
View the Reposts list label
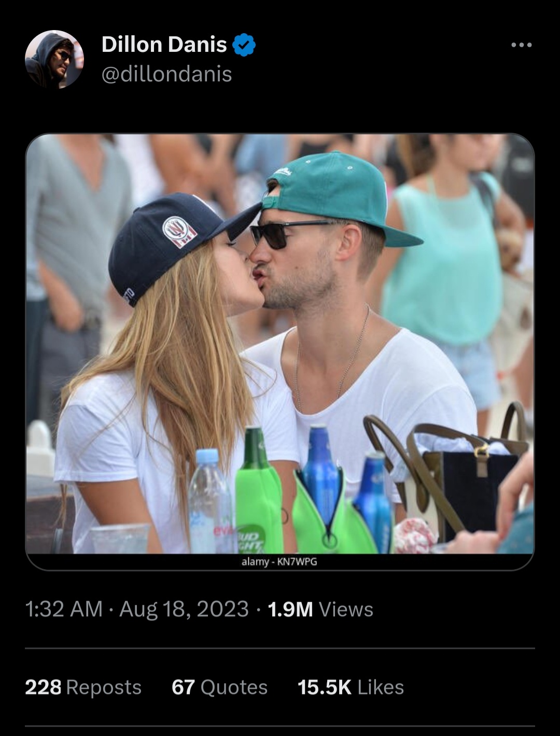pyautogui.click(x=104, y=688)
